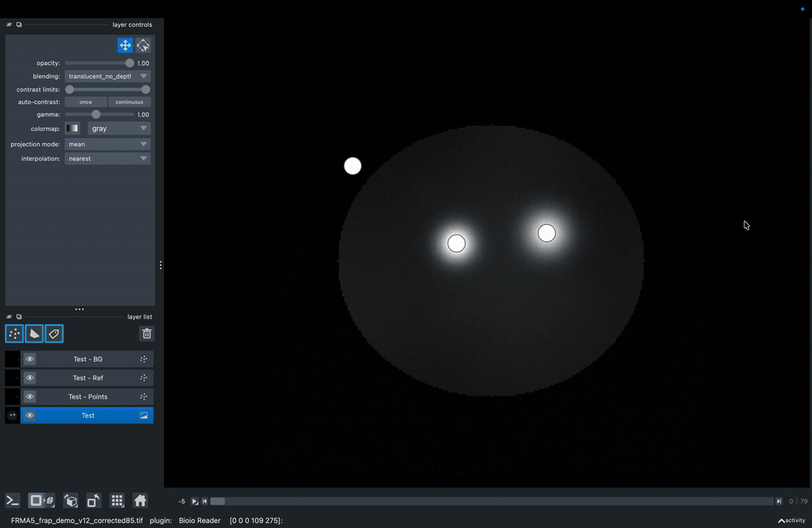Open the colormap gray dropdown
Image resolution: width=812 pixels, height=528 pixels.
pos(119,129)
